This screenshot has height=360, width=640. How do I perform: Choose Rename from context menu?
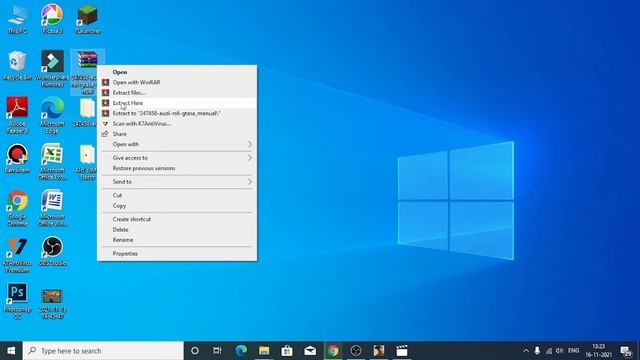[177, 240]
